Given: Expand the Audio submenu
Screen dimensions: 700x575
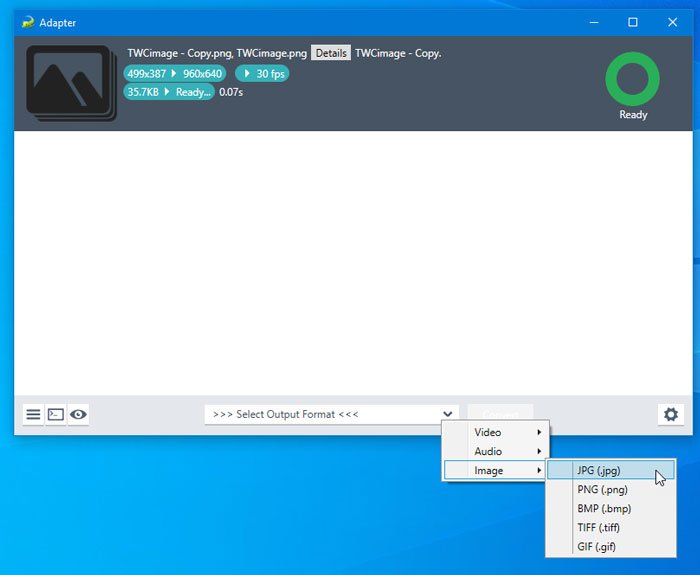Looking at the screenshot, I should 495,451.
